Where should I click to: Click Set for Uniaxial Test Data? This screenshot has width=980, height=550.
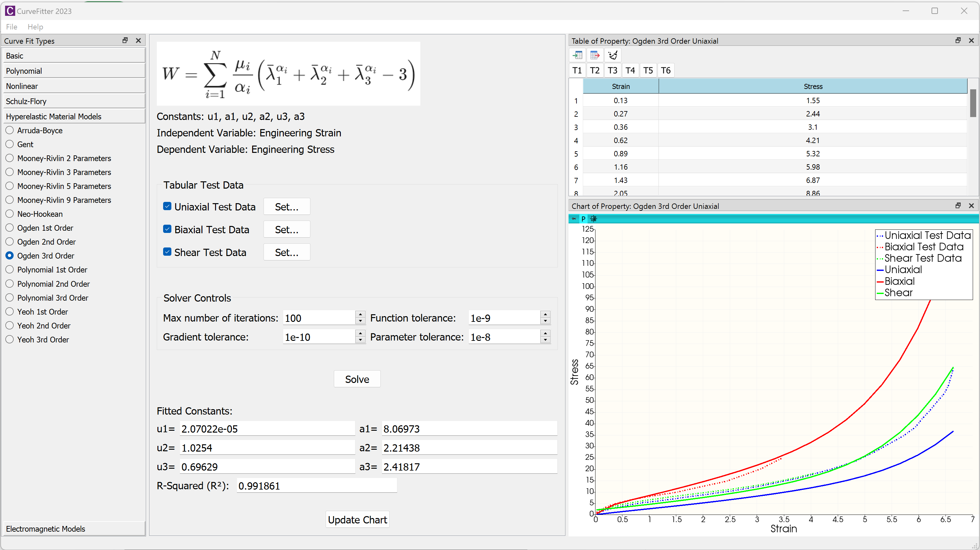pos(286,207)
